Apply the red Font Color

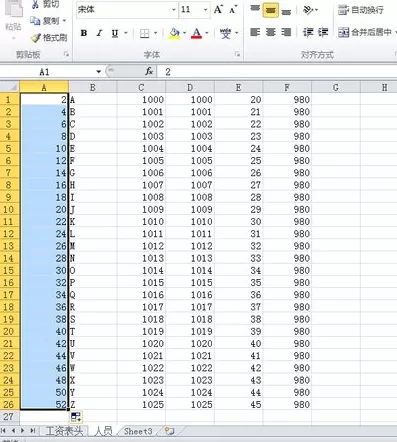click(x=196, y=33)
